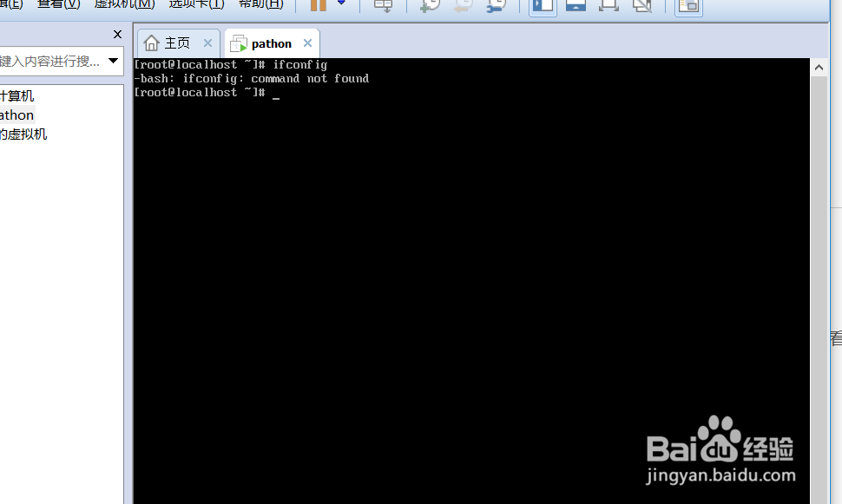The image size is (842, 504).
Task: Open the 虚拟机(M) menu
Action: [125, 4]
